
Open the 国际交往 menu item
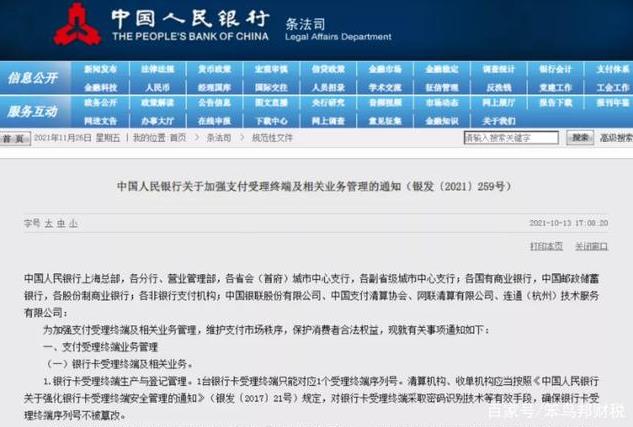271,88
